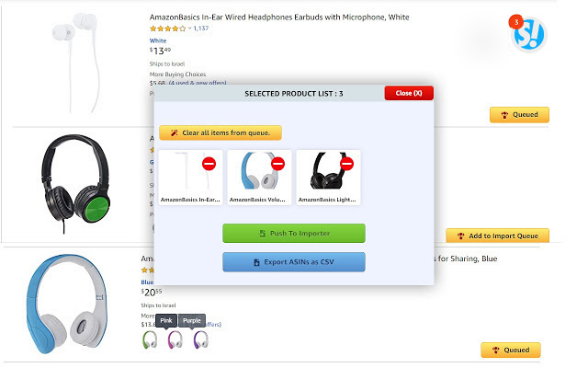Click Push To Importer button
This screenshot has height=368, width=588.
click(x=294, y=233)
